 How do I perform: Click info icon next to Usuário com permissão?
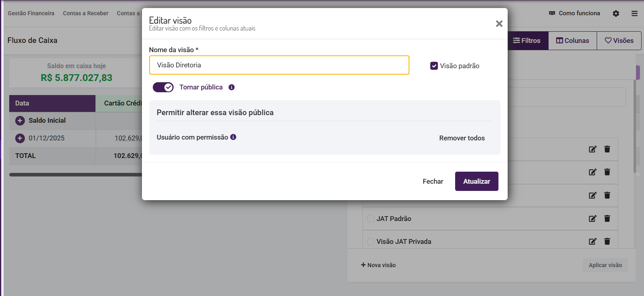(x=233, y=137)
